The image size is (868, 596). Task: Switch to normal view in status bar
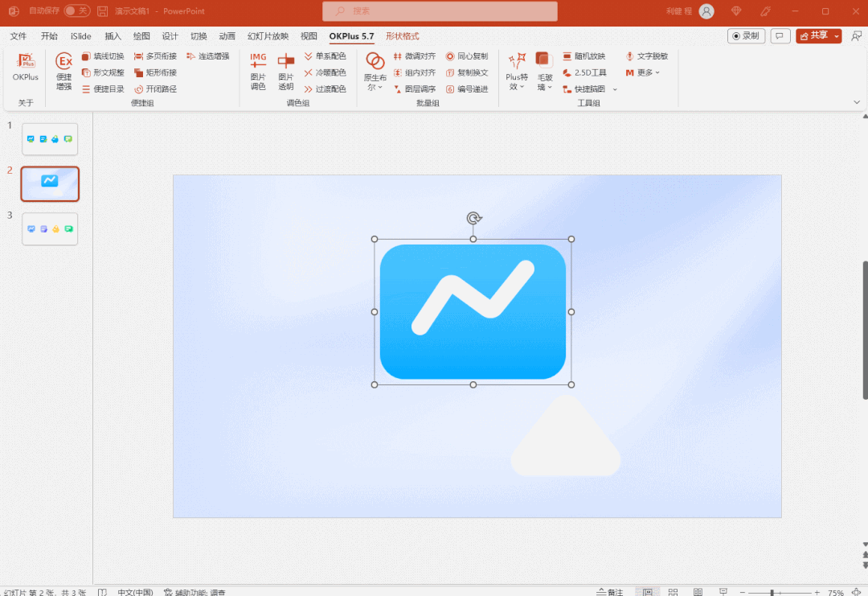[647, 592]
